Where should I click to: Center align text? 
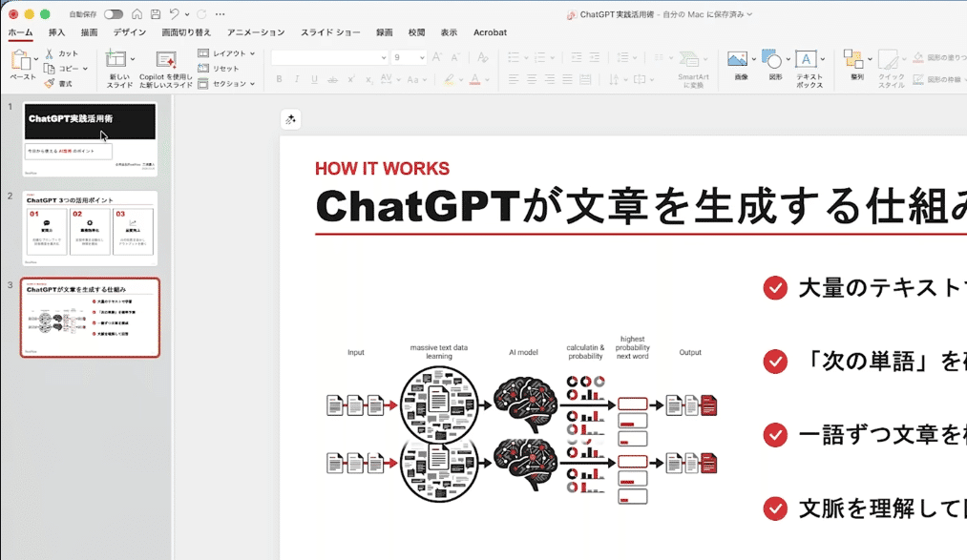pyautogui.click(x=531, y=79)
